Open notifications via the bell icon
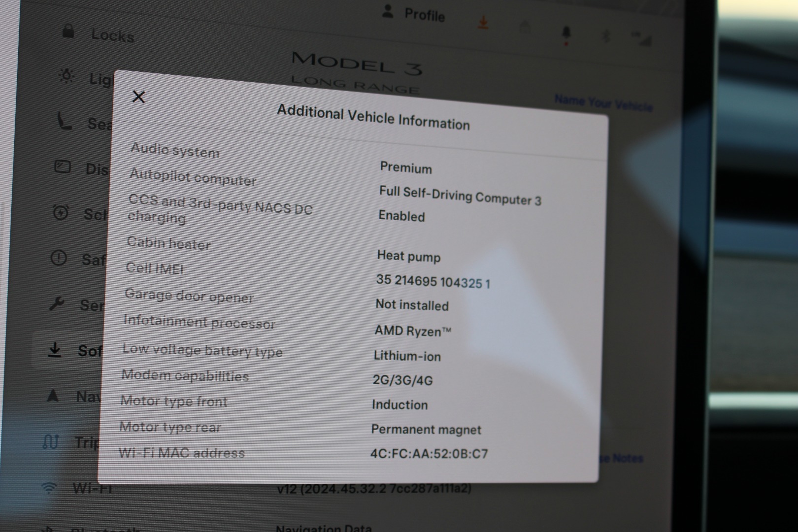The image size is (798, 532). 566,33
